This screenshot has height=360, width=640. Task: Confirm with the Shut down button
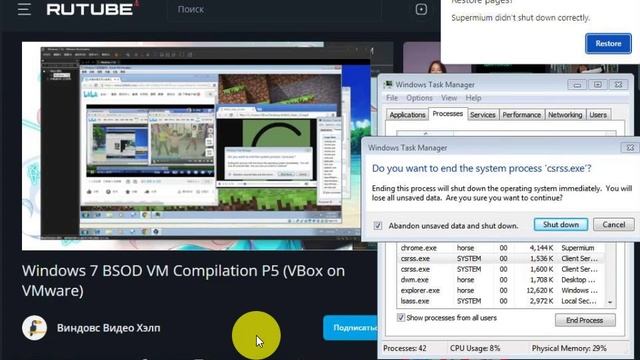tap(561, 224)
